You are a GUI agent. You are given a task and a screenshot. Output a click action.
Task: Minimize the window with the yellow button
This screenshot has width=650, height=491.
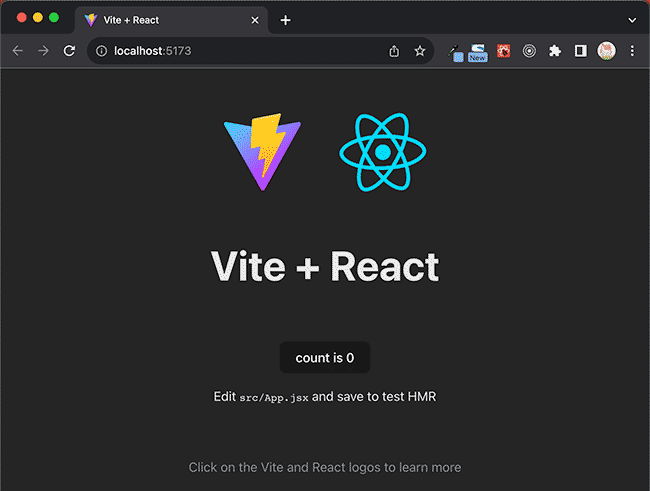pyautogui.click(x=38, y=17)
